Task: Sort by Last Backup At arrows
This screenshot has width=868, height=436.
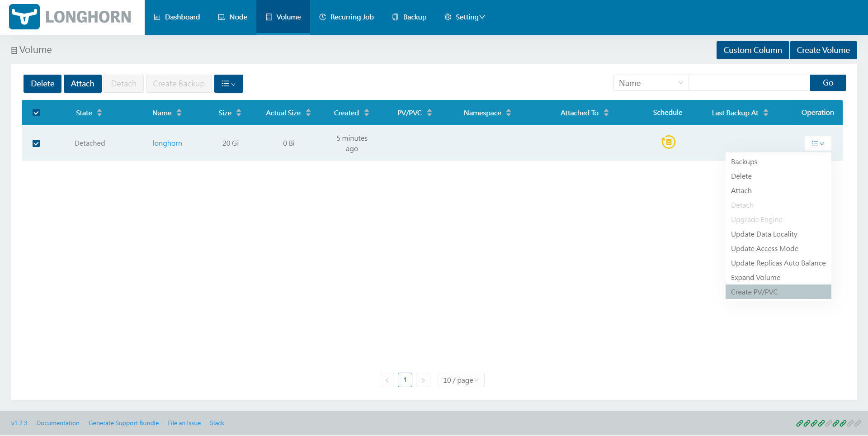Action: click(x=766, y=113)
